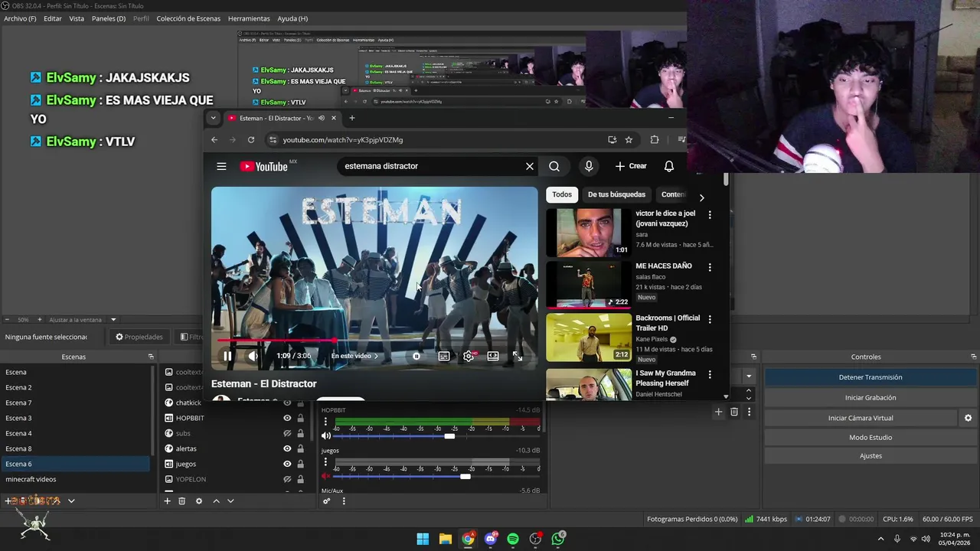Open OBS Herramientas menu

249,18
